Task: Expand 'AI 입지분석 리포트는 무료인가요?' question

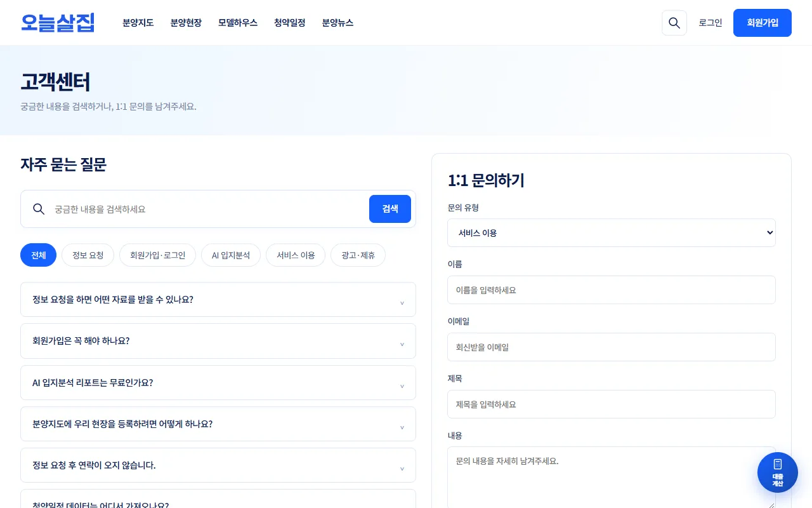Action: click(218, 382)
